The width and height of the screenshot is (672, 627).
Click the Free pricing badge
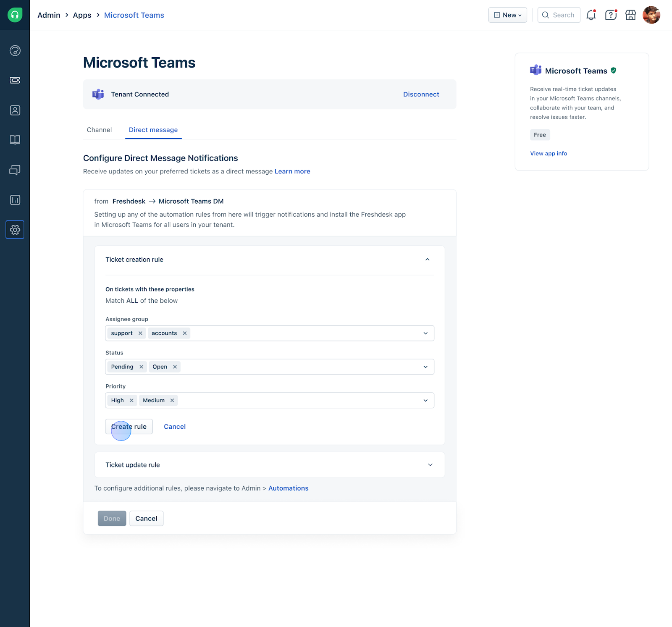point(540,135)
